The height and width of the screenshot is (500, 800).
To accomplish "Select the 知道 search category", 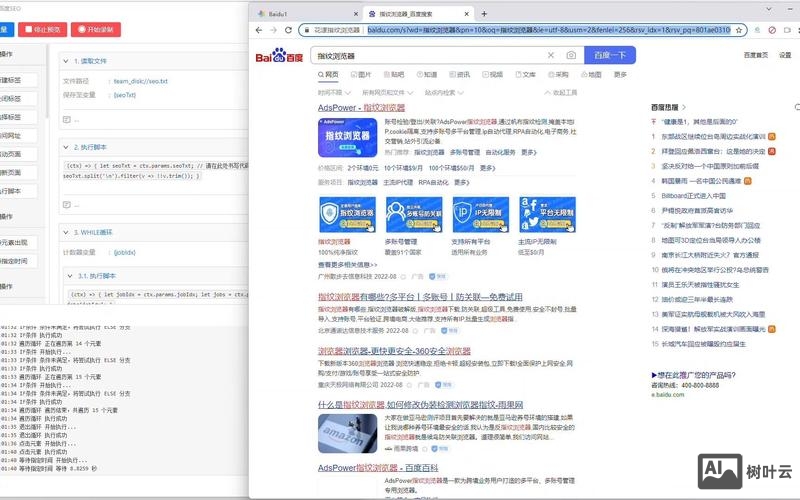I will point(427,74).
